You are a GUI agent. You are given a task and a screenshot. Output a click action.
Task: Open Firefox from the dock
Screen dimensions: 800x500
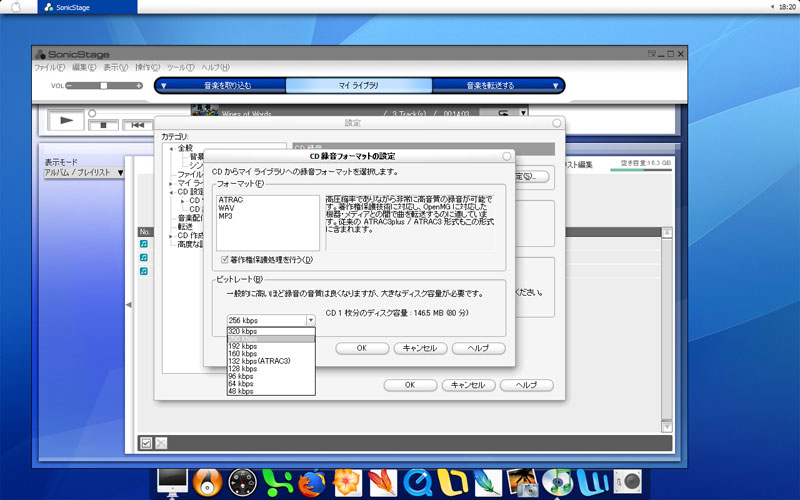(312, 483)
